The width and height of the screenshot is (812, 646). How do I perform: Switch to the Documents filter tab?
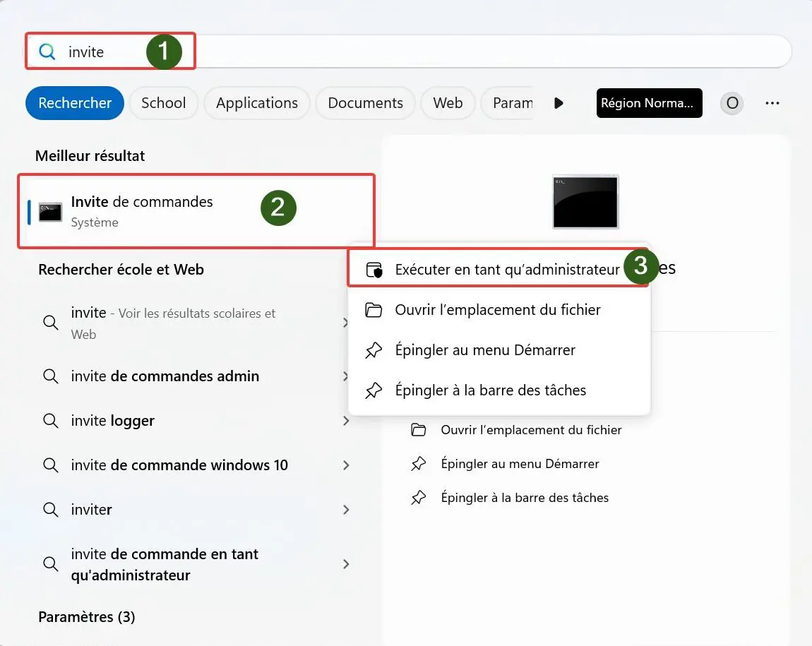366,103
